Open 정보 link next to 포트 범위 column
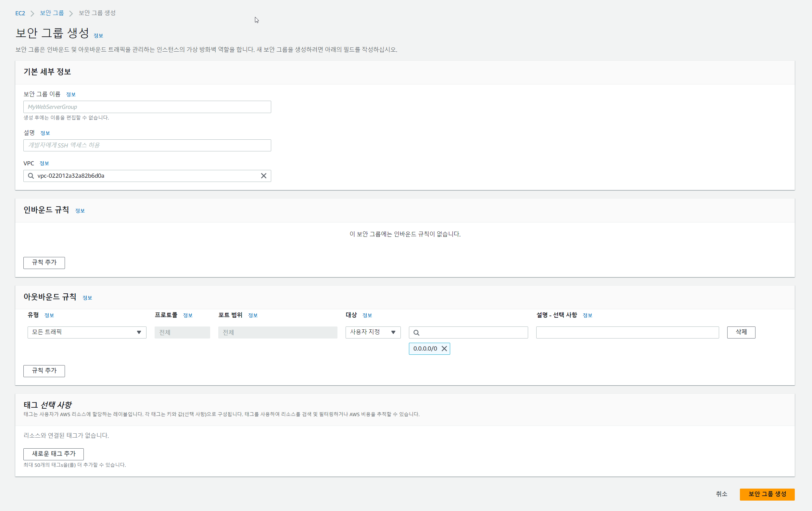Image resolution: width=812 pixels, height=511 pixels. tap(253, 315)
